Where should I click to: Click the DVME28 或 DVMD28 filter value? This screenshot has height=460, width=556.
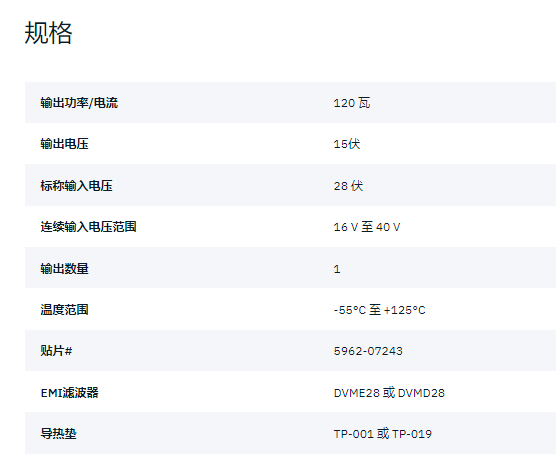tap(389, 393)
